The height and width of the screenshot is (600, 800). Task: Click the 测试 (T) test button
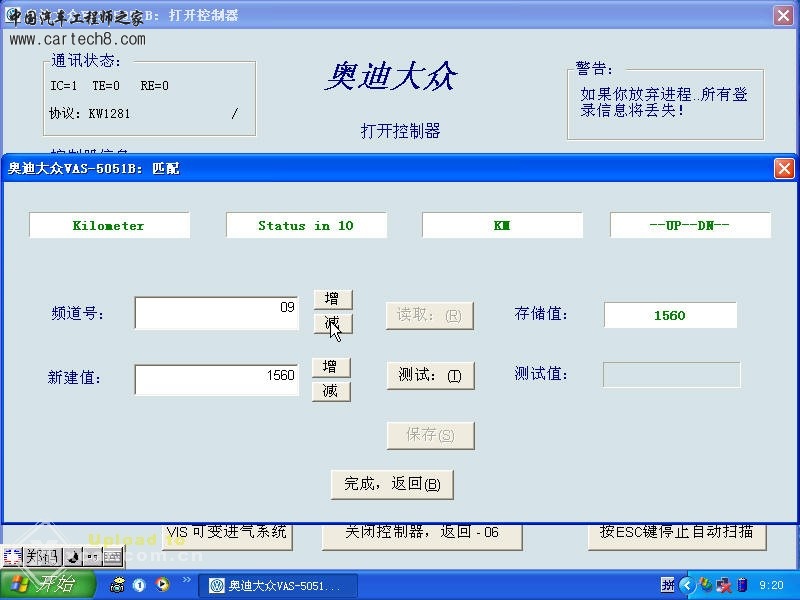click(431, 376)
